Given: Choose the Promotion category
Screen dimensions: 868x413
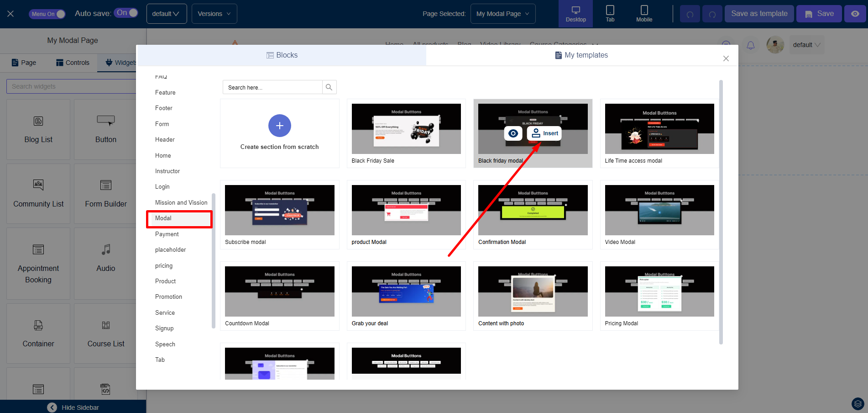Looking at the screenshot, I should [x=168, y=297].
